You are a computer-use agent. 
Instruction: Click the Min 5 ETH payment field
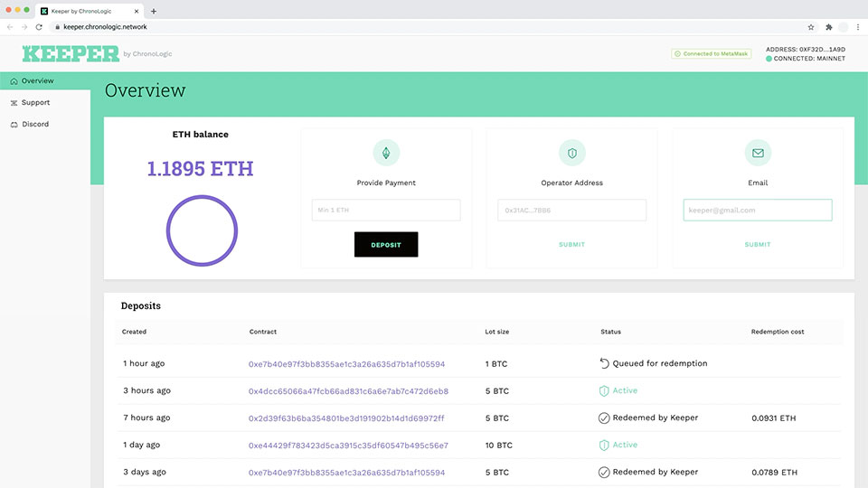pyautogui.click(x=386, y=211)
